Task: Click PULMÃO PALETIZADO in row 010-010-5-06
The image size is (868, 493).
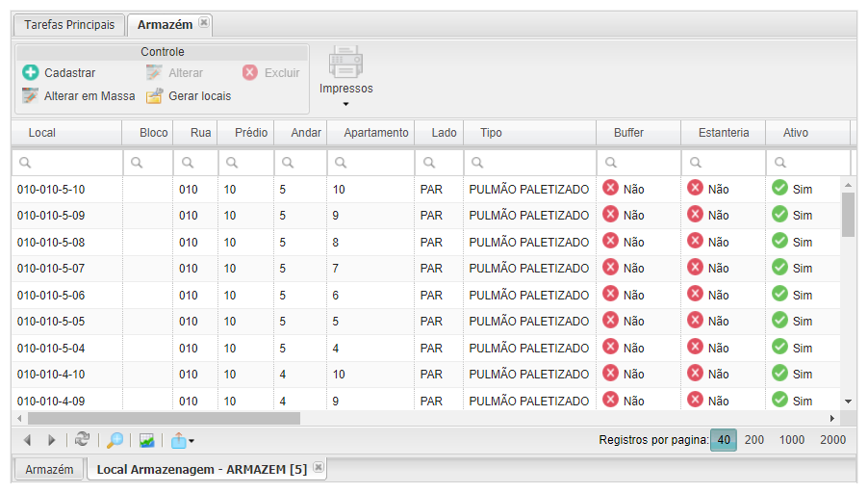Action: tap(528, 295)
